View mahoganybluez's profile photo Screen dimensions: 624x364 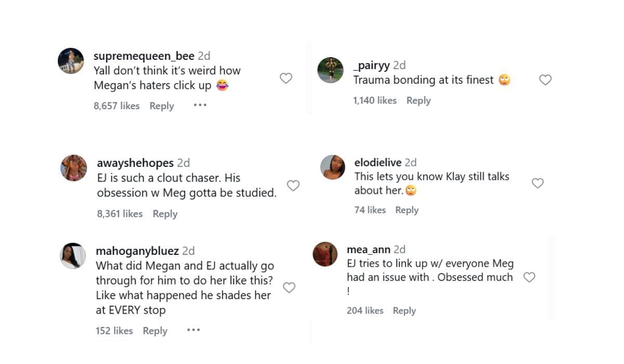(x=73, y=256)
